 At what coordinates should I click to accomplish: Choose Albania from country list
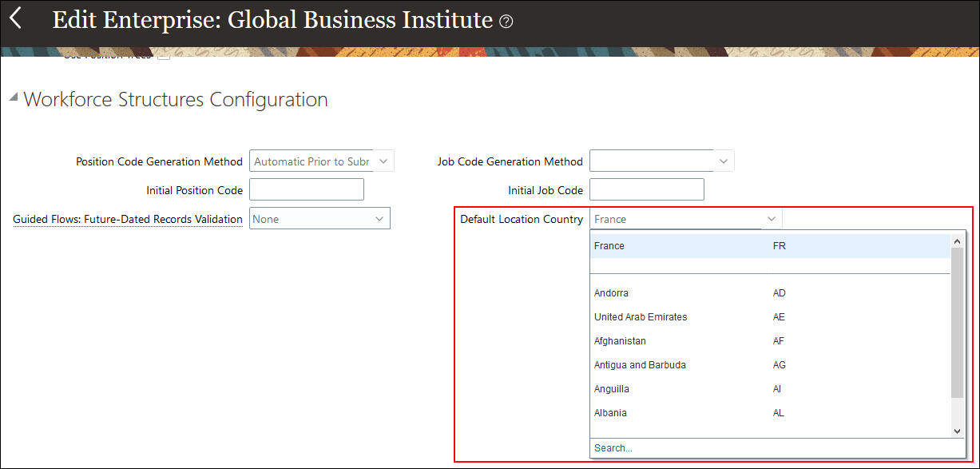tap(610, 413)
